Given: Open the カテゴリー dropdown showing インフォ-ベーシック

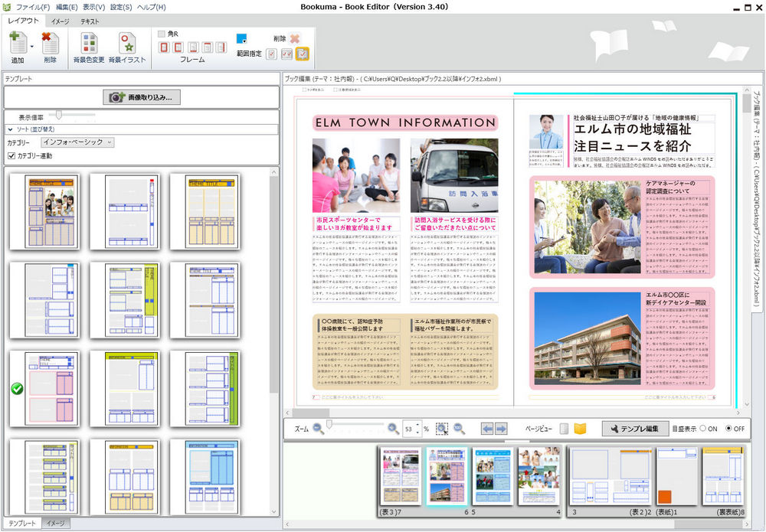Looking at the screenshot, I should click(x=80, y=142).
